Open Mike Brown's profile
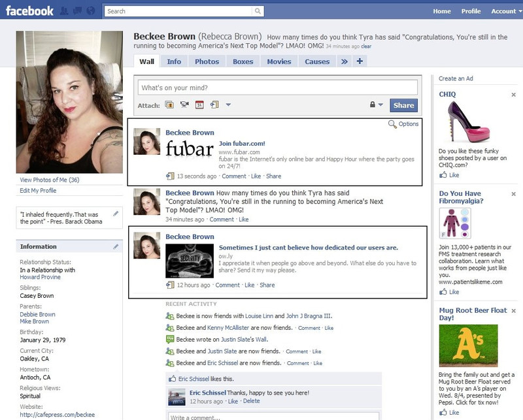The width and height of the screenshot is (523, 420). tap(35, 321)
